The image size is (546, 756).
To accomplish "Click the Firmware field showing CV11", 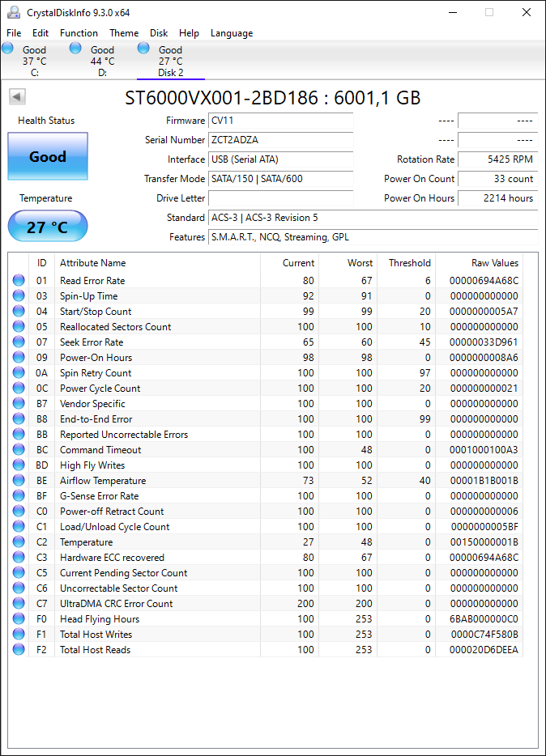I will point(281,121).
